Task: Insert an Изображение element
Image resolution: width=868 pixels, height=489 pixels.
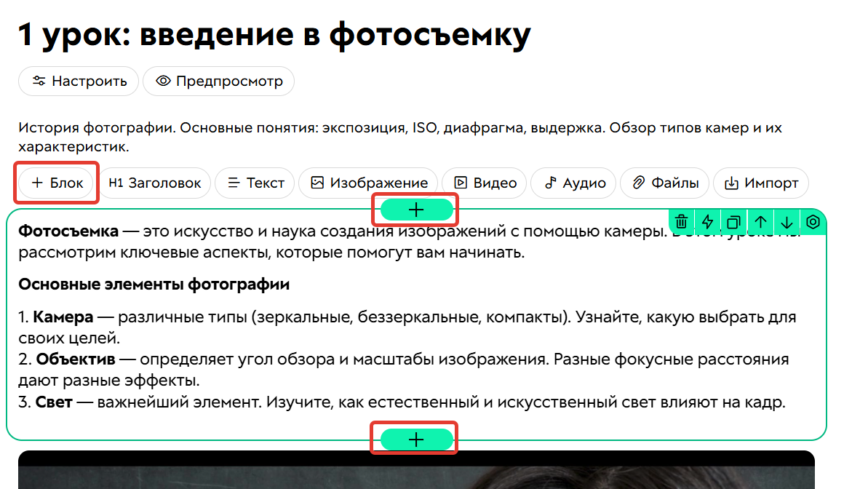Action: [368, 183]
